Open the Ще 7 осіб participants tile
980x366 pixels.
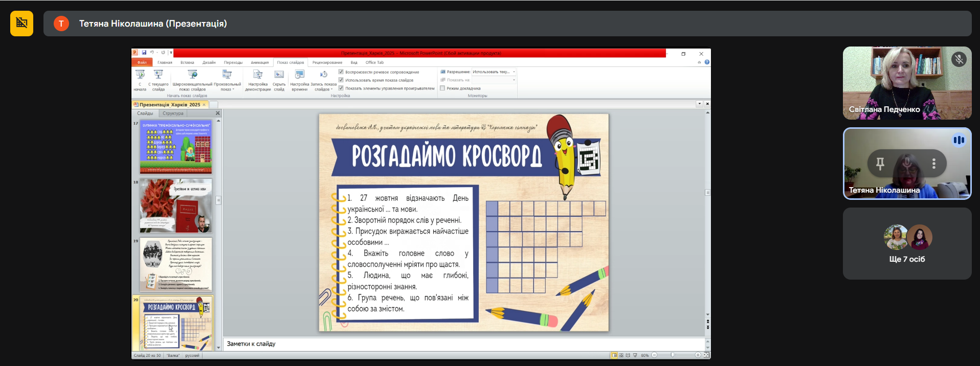pos(907,244)
